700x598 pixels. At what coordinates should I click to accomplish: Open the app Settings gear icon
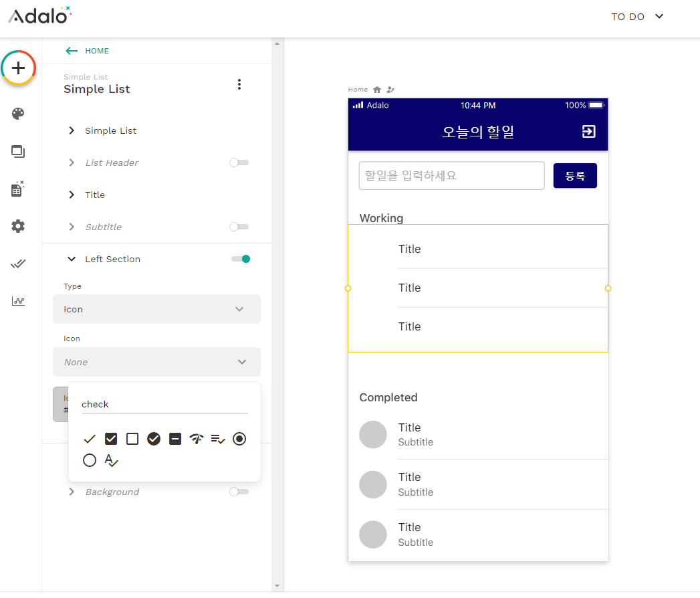18,227
